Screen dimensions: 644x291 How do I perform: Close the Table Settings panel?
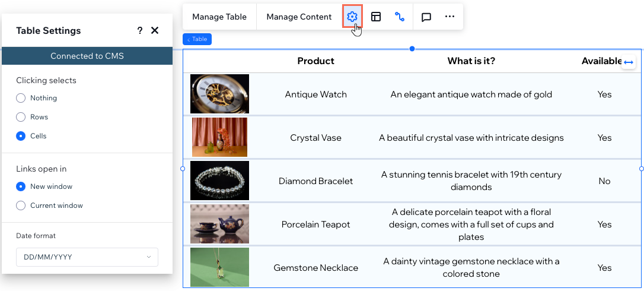155,30
